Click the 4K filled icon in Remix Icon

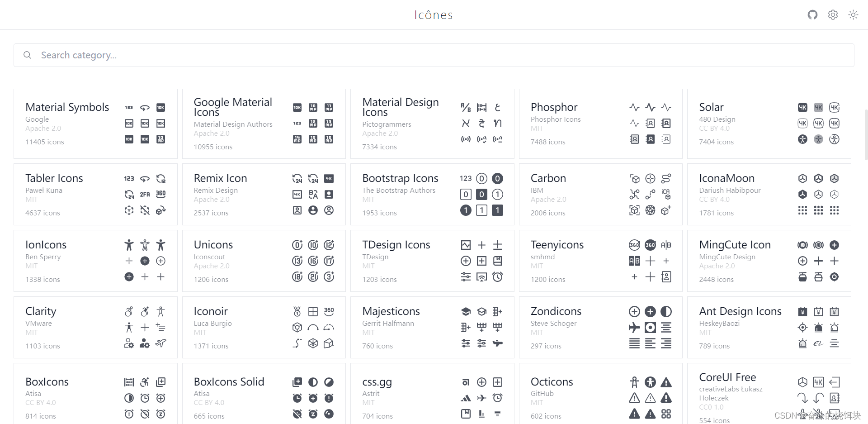[329, 179]
